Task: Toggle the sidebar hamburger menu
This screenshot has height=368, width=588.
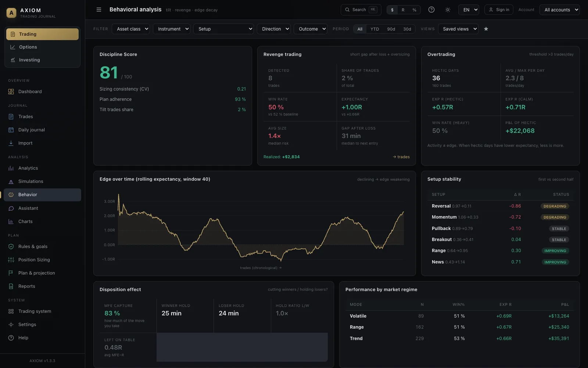Action: (x=99, y=10)
